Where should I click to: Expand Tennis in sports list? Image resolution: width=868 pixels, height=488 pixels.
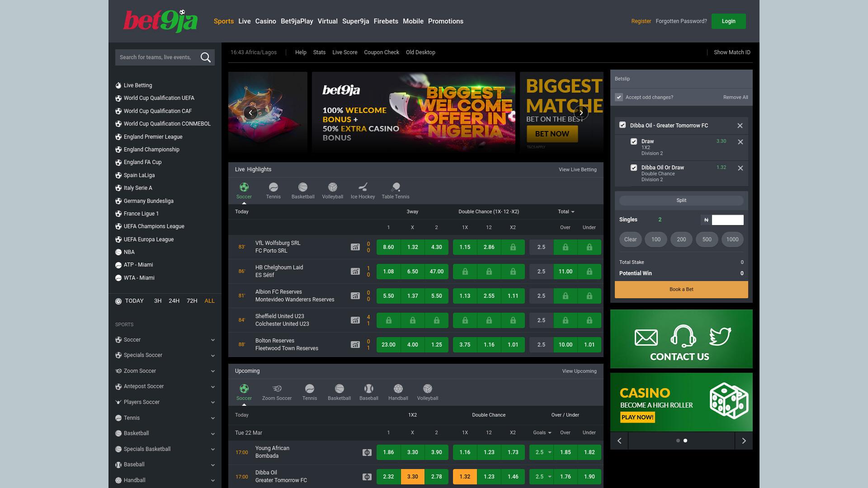point(213,418)
